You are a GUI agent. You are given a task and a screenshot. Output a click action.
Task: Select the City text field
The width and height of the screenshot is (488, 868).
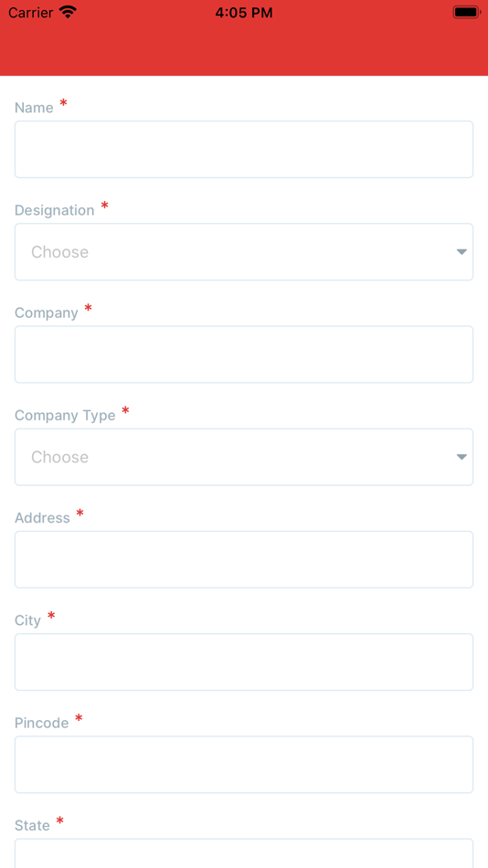pos(244,662)
